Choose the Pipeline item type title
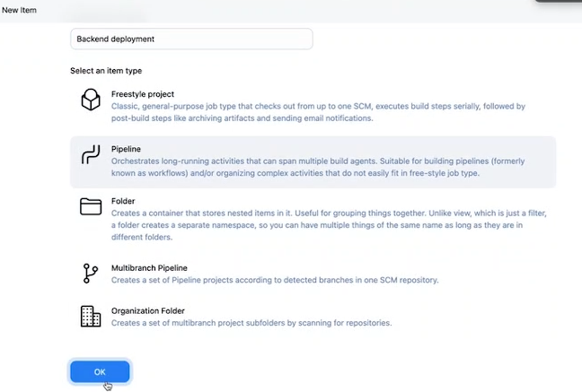 126,149
